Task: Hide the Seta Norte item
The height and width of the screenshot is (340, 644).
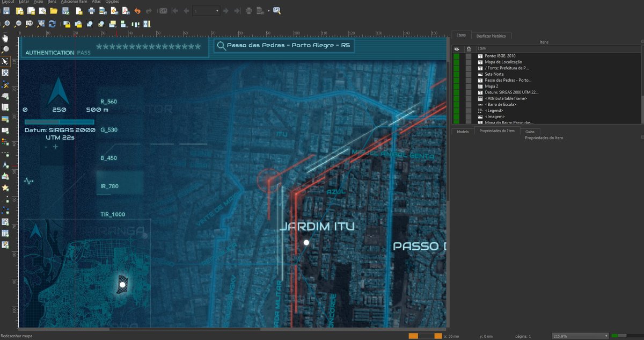Action: 457,74
